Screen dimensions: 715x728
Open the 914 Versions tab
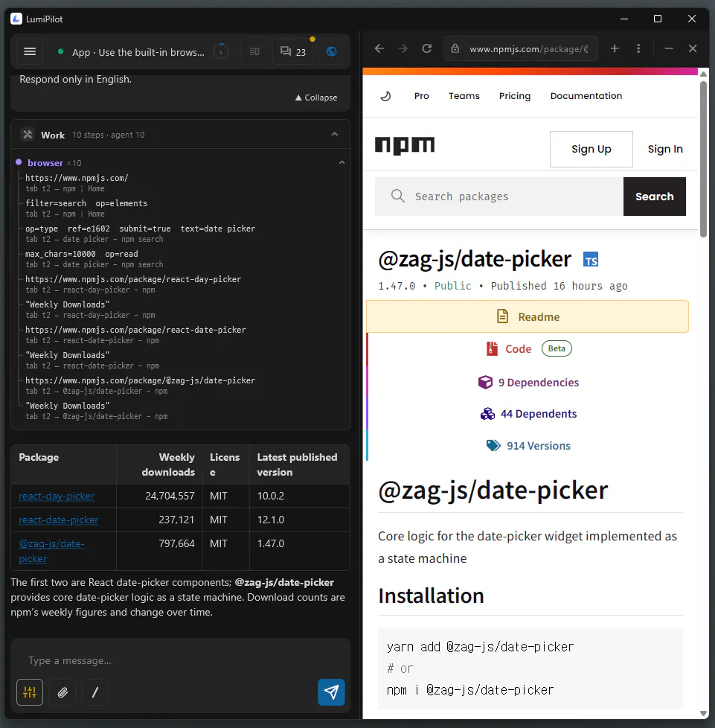[x=527, y=446]
